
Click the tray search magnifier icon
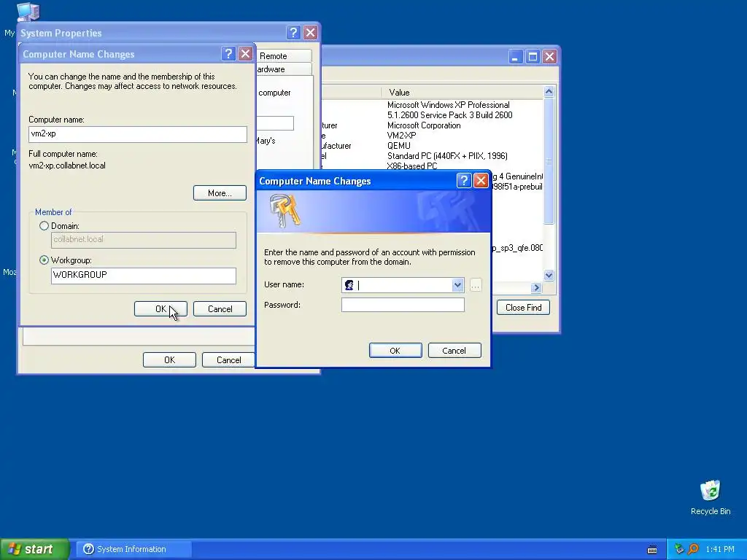693,549
